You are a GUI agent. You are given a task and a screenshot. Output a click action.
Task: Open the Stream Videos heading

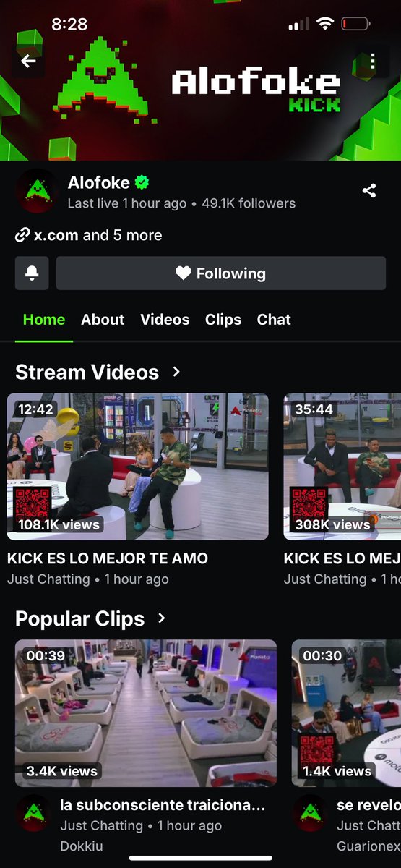(87, 372)
